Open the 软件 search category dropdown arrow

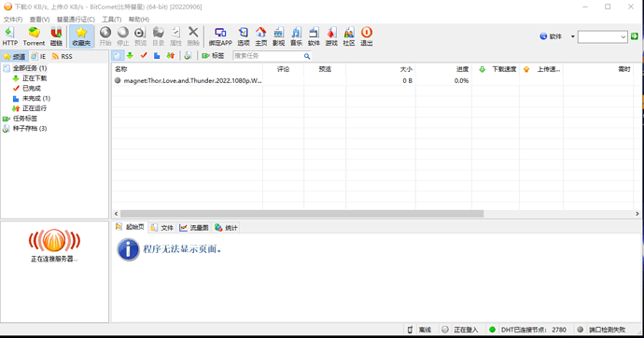pos(572,36)
